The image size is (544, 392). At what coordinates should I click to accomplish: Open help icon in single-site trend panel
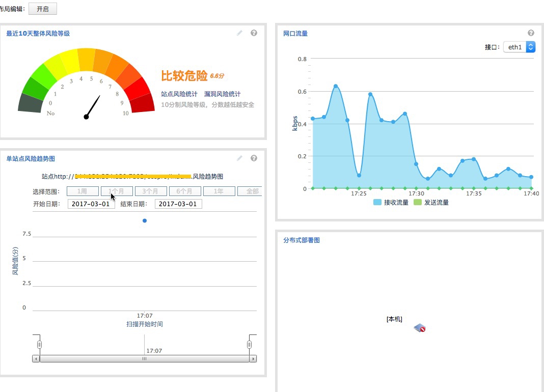click(x=254, y=158)
